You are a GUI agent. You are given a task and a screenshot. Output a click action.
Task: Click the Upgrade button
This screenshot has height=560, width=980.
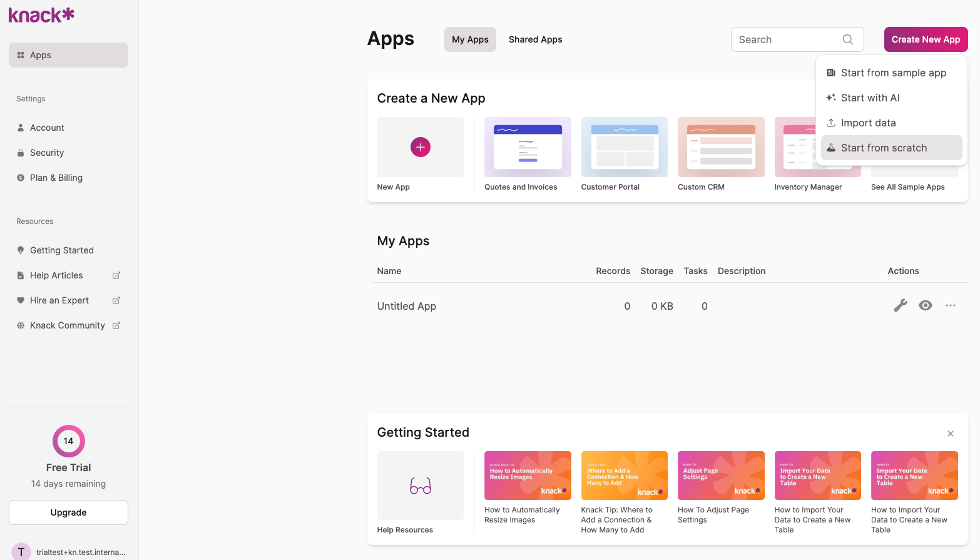coord(68,512)
